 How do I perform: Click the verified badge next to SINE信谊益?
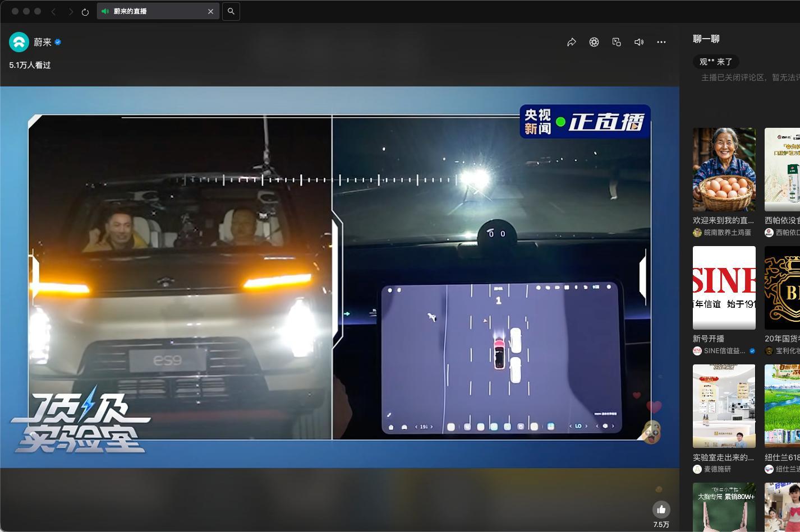click(752, 351)
